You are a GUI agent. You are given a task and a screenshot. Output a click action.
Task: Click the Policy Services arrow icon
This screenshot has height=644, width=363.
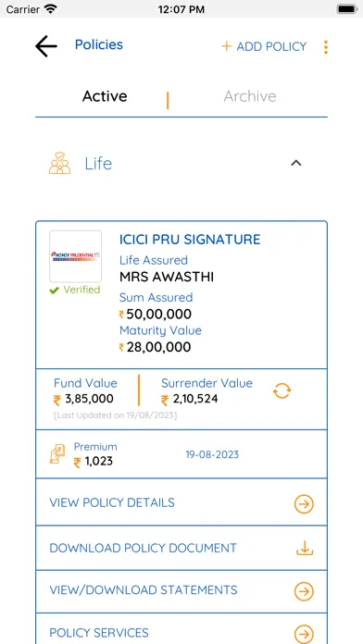point(304,634)
